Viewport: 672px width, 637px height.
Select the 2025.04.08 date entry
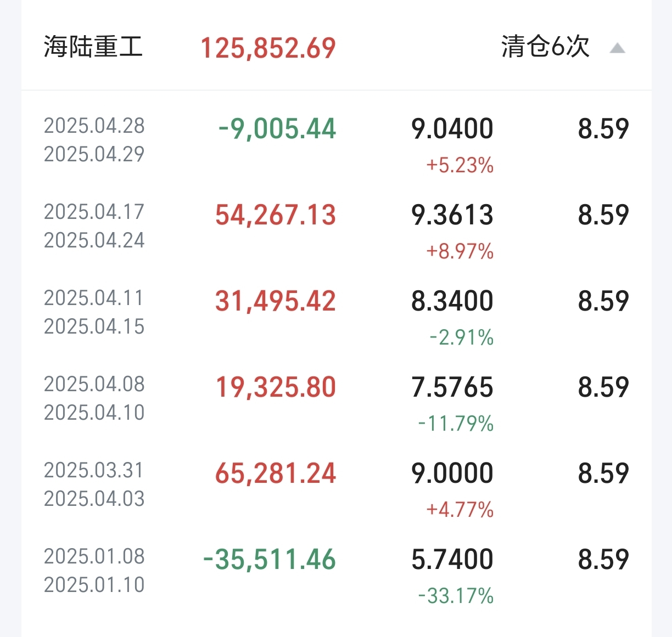pyautogui.click(x=94, y=384)
